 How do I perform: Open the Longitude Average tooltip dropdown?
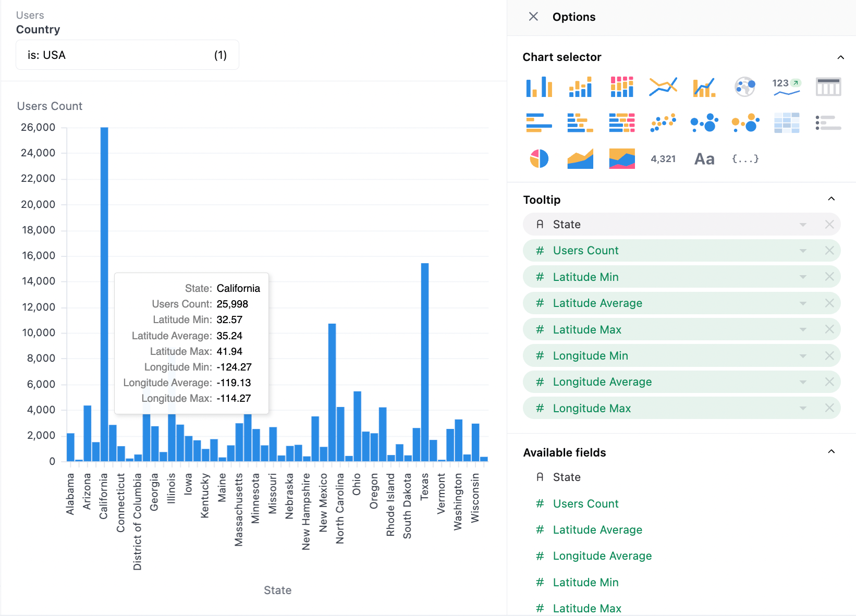point(803,382)
